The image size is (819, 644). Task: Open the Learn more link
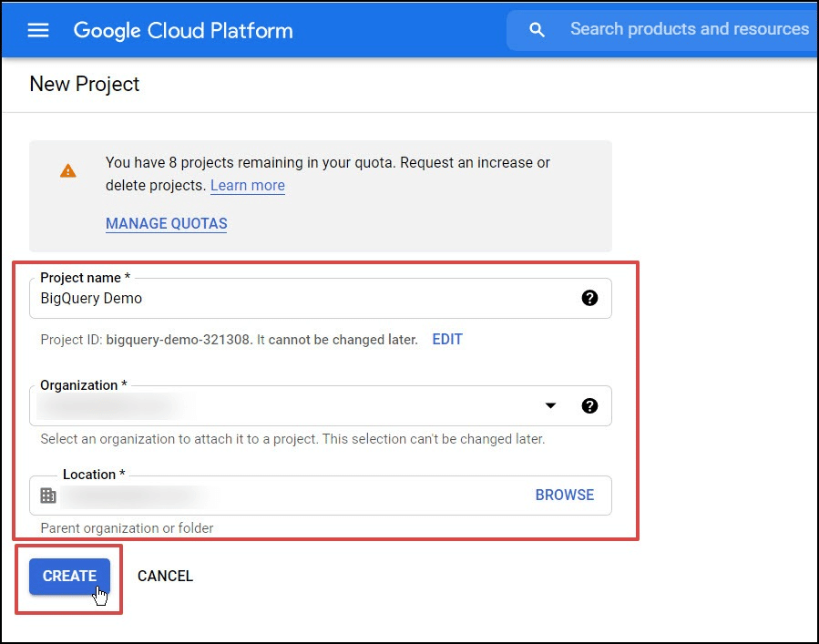[248, 186]
